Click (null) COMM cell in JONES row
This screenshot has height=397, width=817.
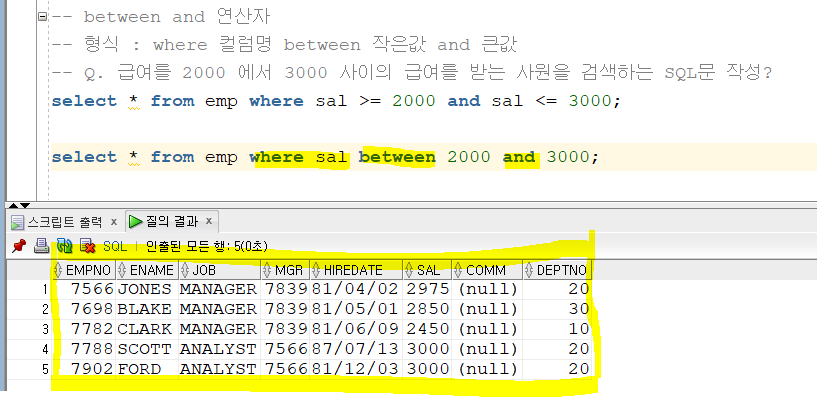(x=488, y=289)
